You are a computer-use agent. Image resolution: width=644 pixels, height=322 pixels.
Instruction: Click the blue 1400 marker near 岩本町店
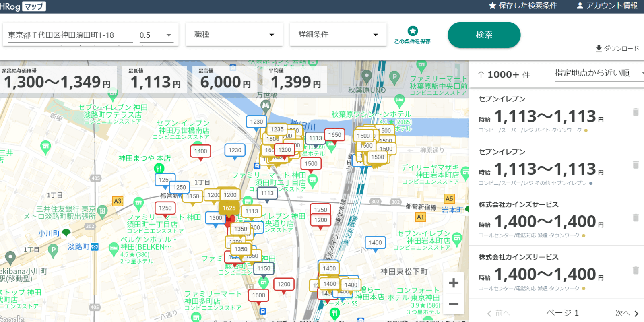point(375,243)
